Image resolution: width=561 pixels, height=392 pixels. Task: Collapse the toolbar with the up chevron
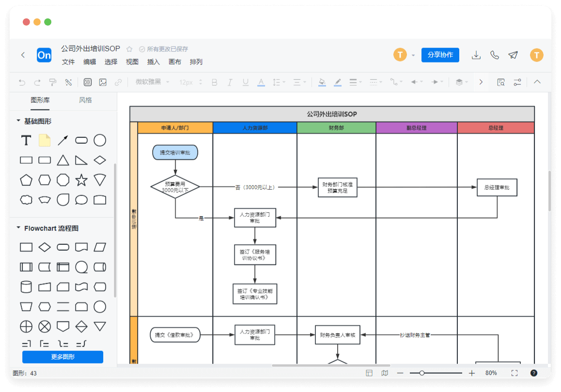pyautogui.click(x=537, y=82)
